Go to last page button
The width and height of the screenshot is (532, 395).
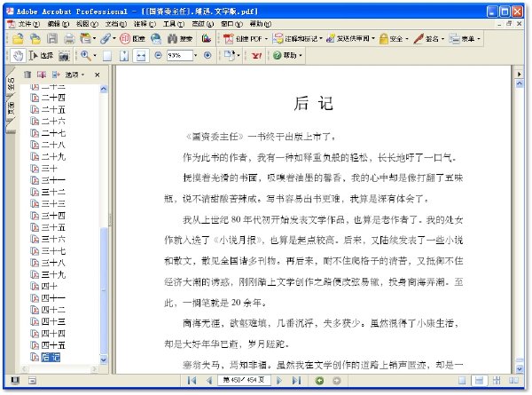pyautogui.click(x=296, y=381)
